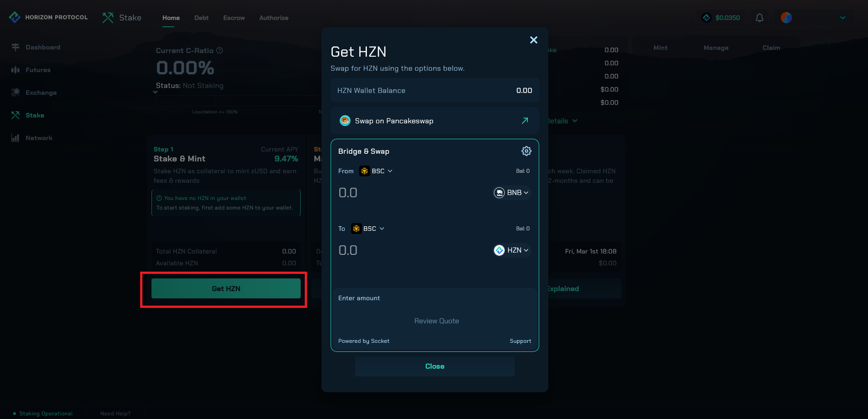Viewport: 868px width, 419px height.
Task: Click Swap on Pancakeswap option
Action: coord(435,121)
